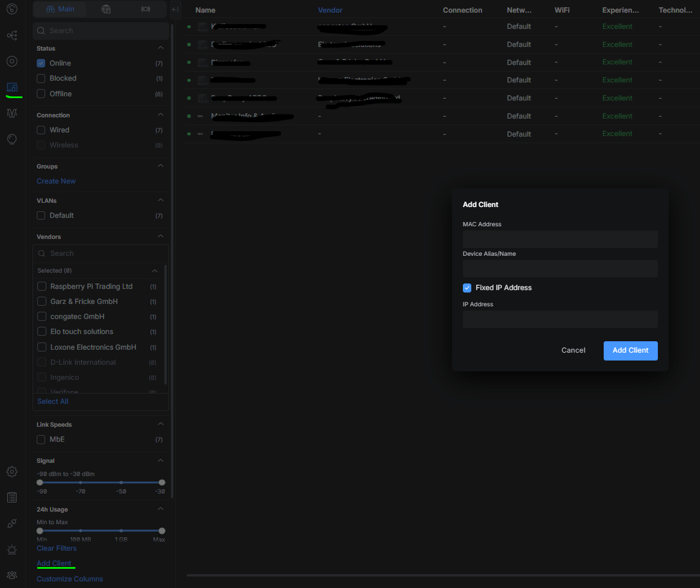Sort the table by Vendor column
Image resolution: width=700 pixels, height=588 pixels.
coord(330,10)
